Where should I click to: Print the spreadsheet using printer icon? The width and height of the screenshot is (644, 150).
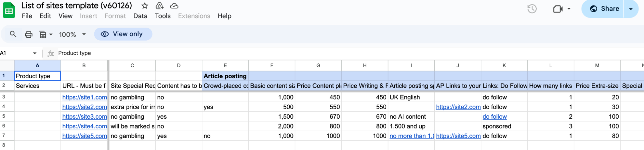click(29, 34)
